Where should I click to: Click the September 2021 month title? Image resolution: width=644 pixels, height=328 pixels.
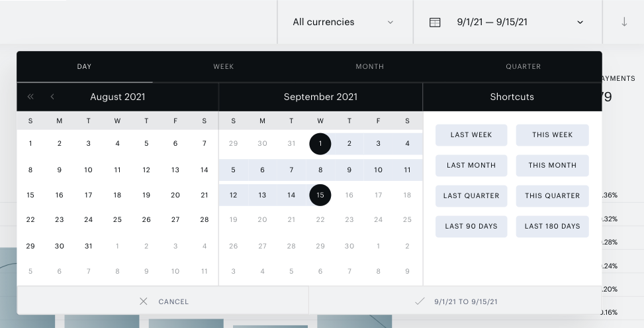click(320, 97)
